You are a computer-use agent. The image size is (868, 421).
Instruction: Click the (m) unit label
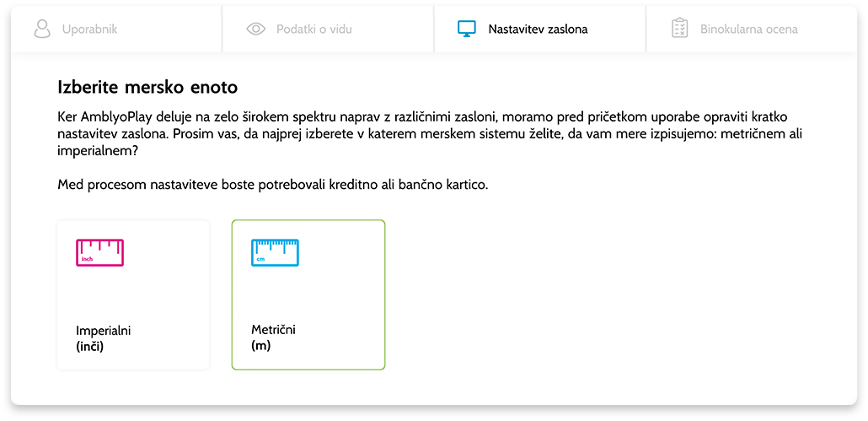[260, 346]
